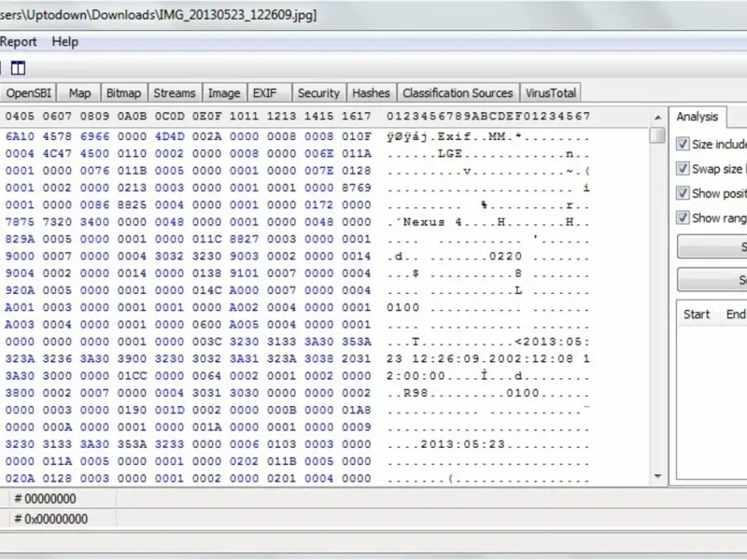Click ASCII text '12:26:09.2002:12:08'
Screen dimensions: 747x560
click(492, 359)
